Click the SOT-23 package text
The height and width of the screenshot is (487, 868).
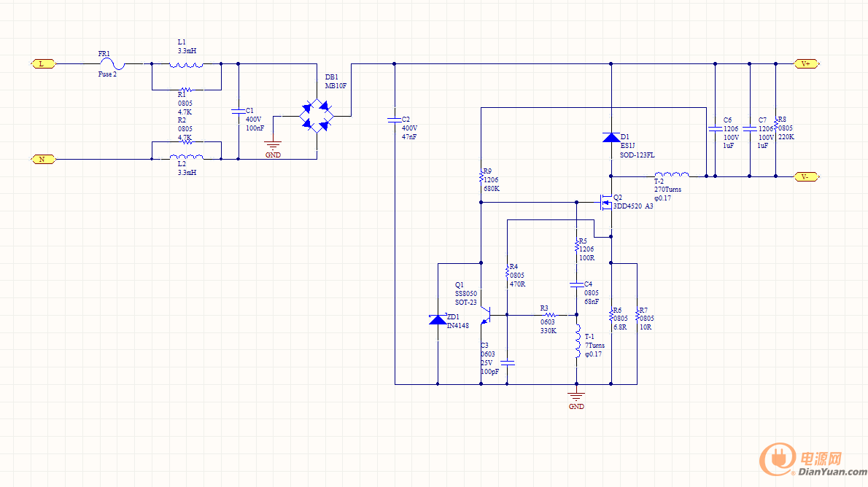[465, 302]
